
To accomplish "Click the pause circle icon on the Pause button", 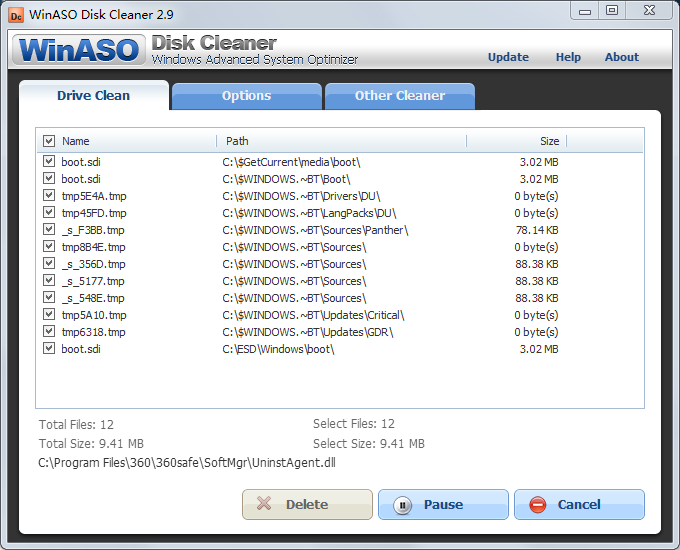I will 402,505.
